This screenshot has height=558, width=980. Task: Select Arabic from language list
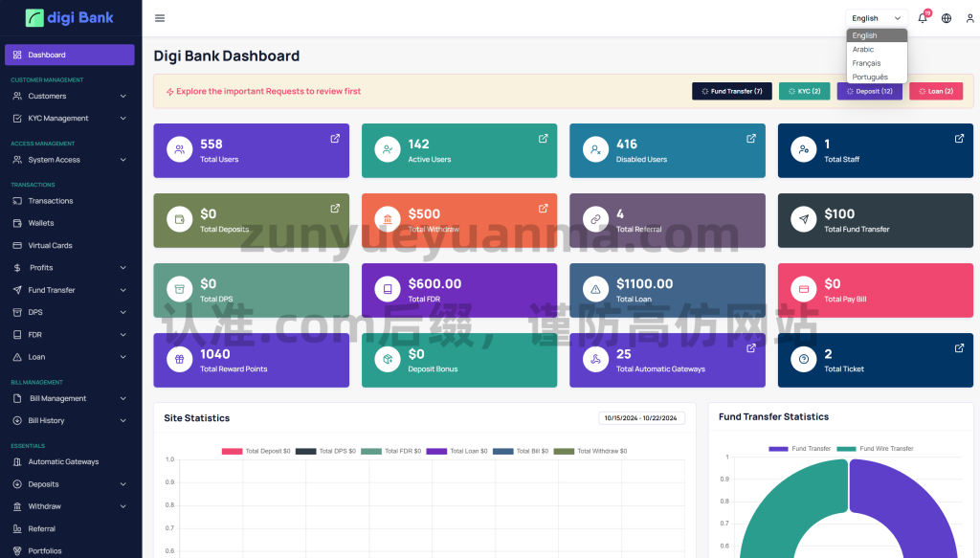(877, 50)
